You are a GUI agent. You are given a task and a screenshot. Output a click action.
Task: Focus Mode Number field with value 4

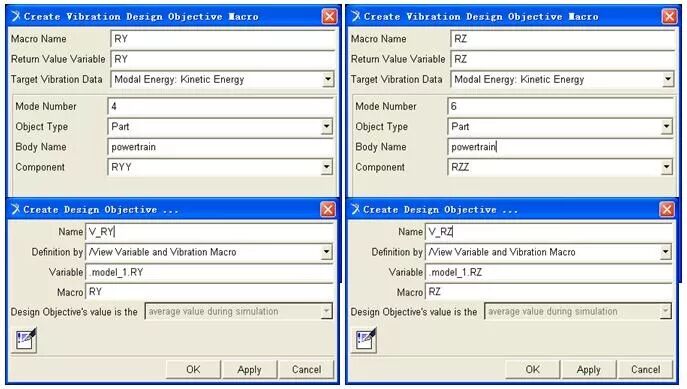tap(220, 106)
